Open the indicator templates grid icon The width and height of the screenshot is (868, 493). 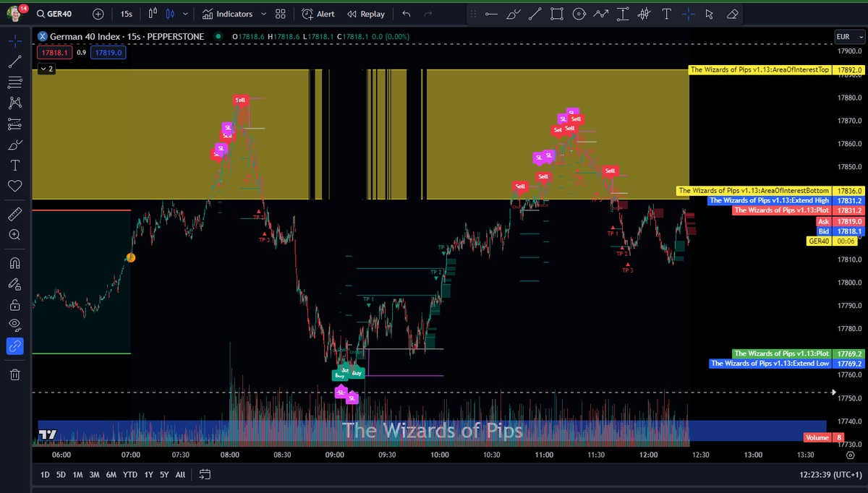(x=281, y=14)
